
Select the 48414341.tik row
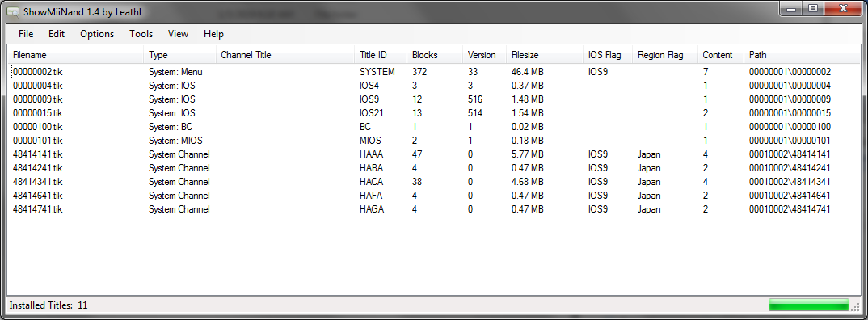tap(435, 182)
